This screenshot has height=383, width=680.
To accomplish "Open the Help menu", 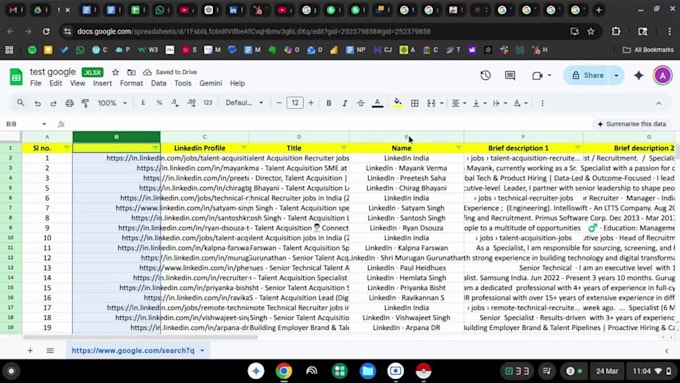I will (237, 83).
